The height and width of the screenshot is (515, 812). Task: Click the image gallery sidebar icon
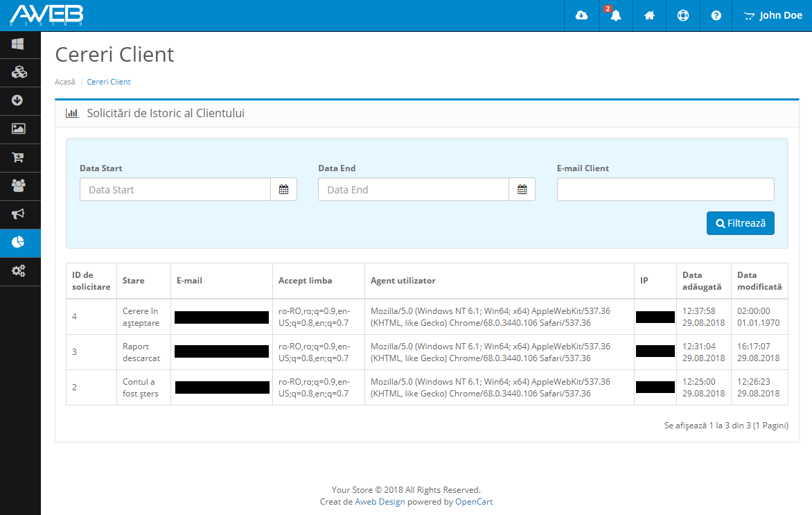[x=19, y=129]
